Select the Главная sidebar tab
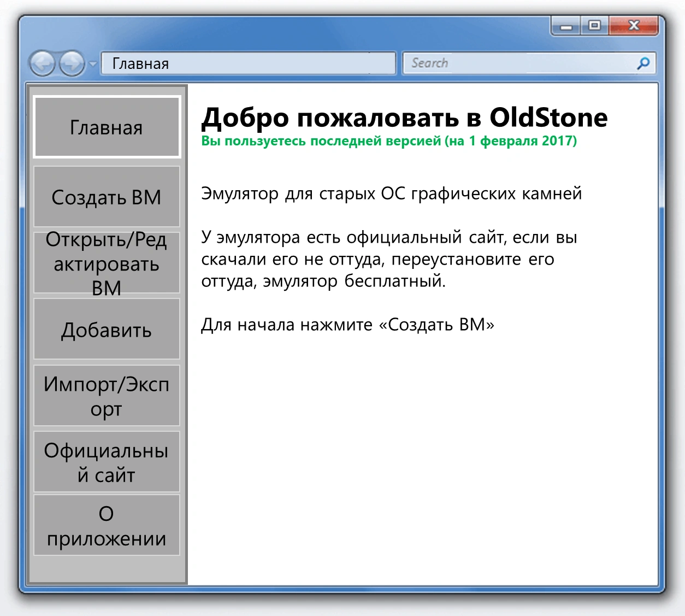685x616 pixels. pyautogui.click(x=107, y=127)
